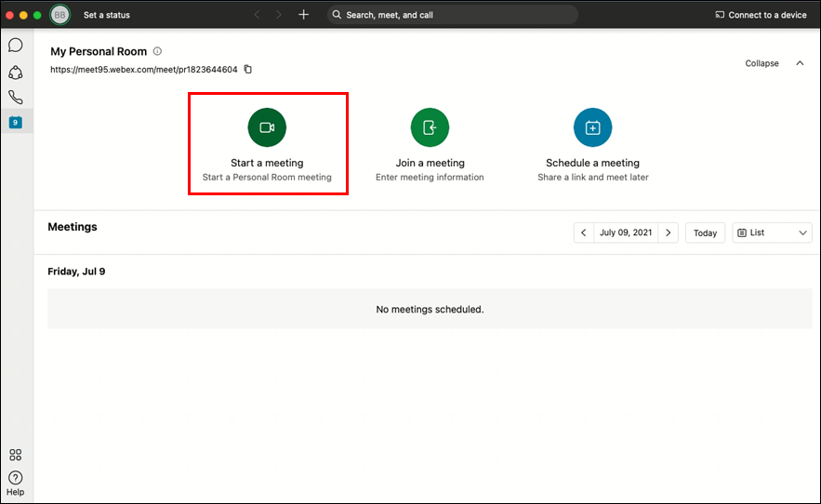Open the Messaging chat bubble icon
The image size is (821, 504).
pyautogui.click(x=15, y=45)
